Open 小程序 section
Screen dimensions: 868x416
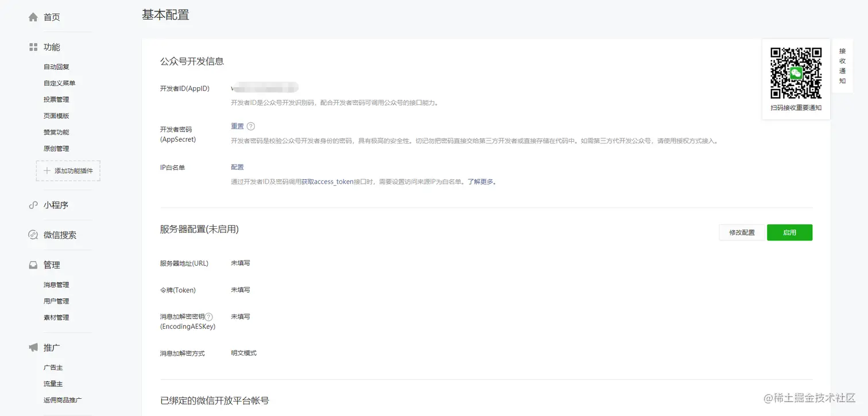(x=56, y=205)
